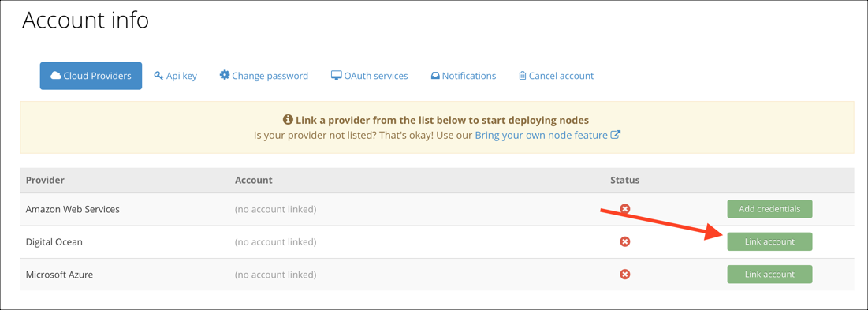Open the Cloud Providers tab

91,76
